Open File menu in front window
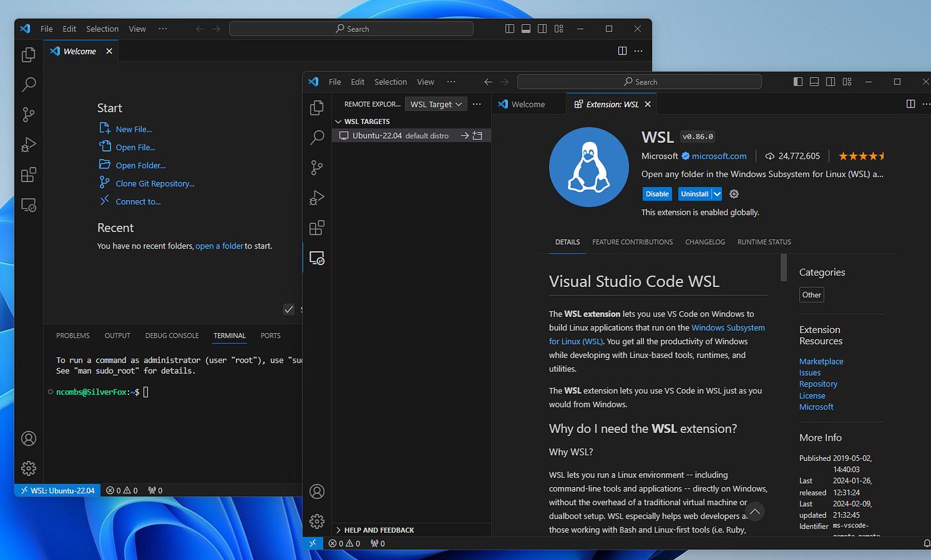 (335, 82)
